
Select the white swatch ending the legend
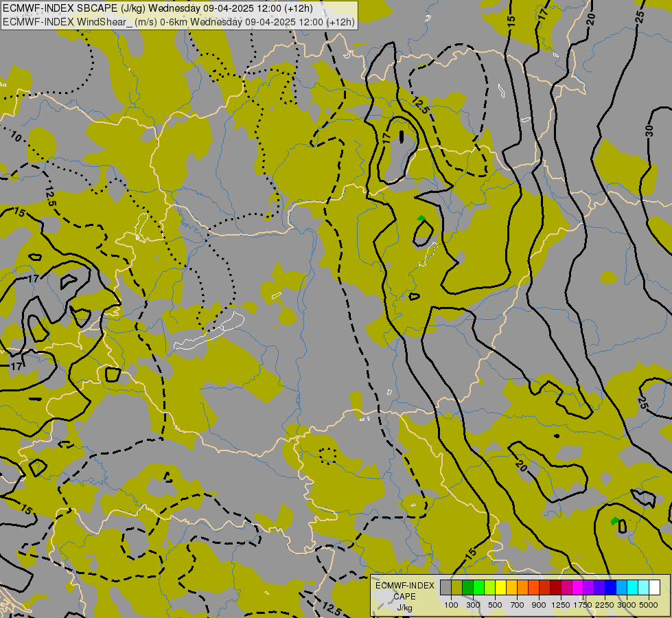[654, 588]
